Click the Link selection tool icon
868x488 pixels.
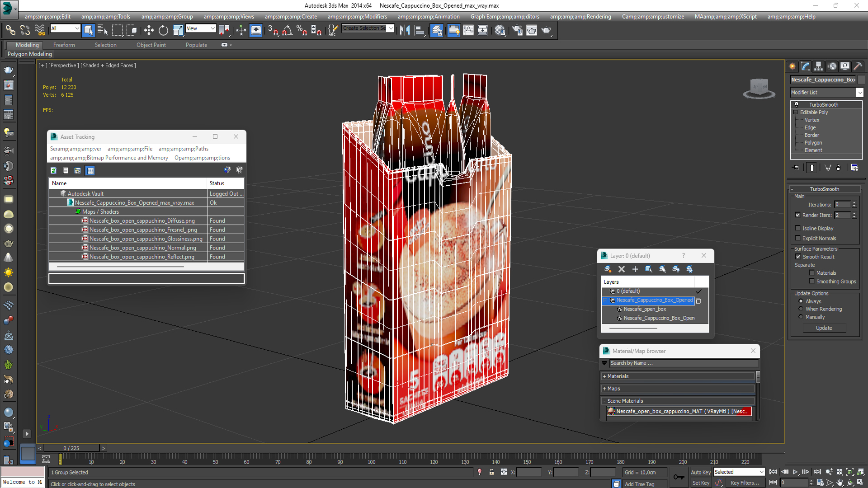(10, 30)
